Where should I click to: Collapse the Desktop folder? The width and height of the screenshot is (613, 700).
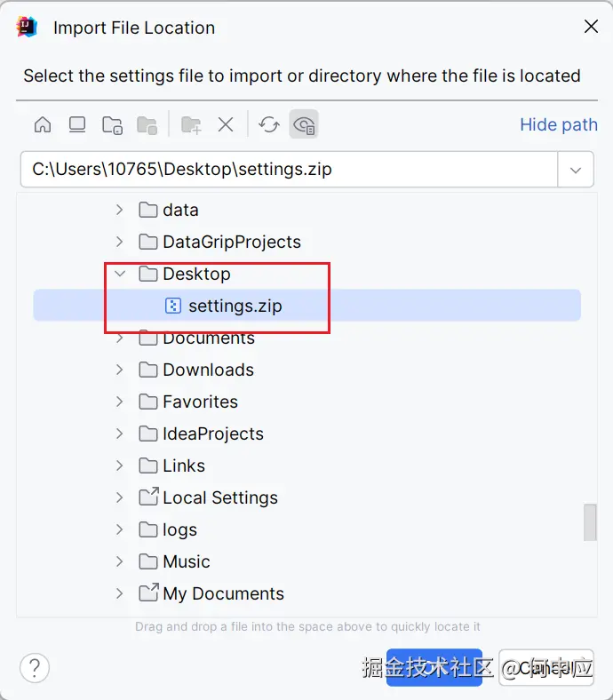point(120,274)
